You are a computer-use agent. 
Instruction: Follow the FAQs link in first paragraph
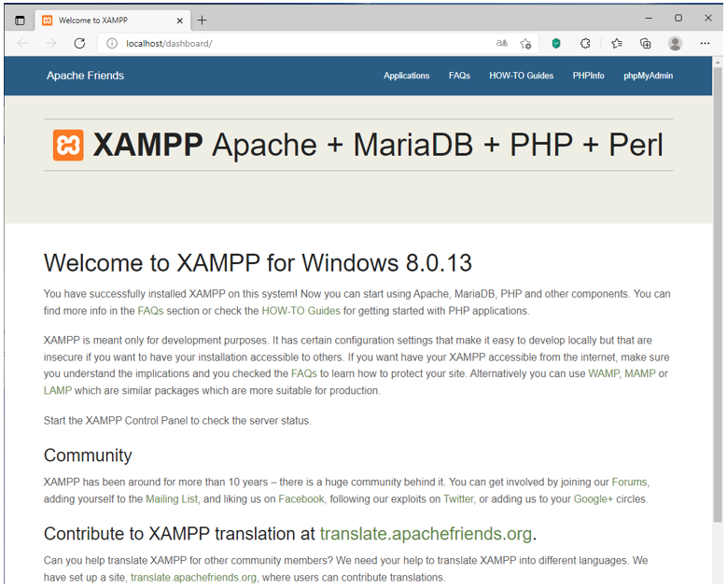[x=150, y=311]
